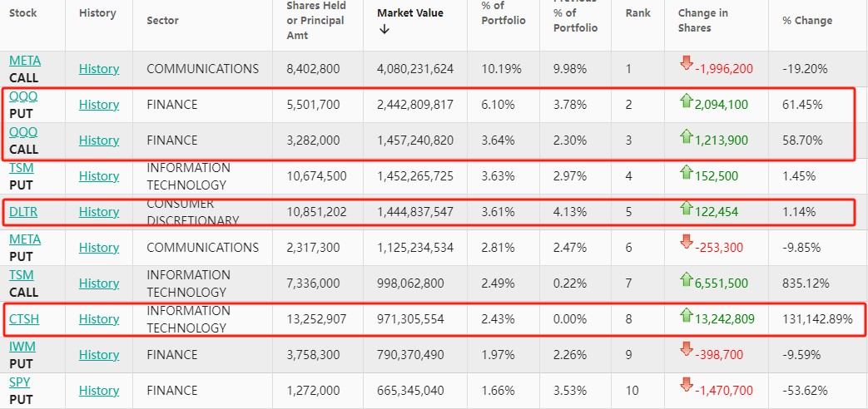Click the red down arrow in META CALL row
The width and height of the screenshot is (868, 409).
(x=687, y=63)
